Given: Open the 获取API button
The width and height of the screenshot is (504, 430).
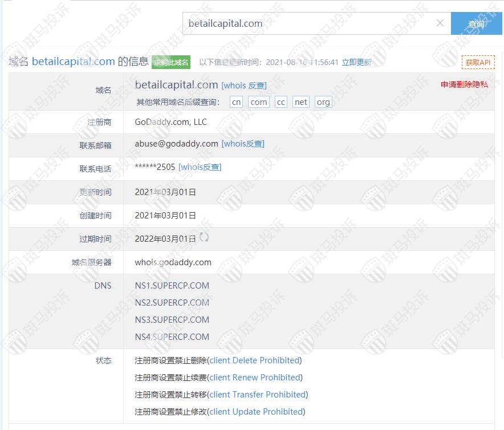Looking at the screenshot, I should (x=478, y=62).
